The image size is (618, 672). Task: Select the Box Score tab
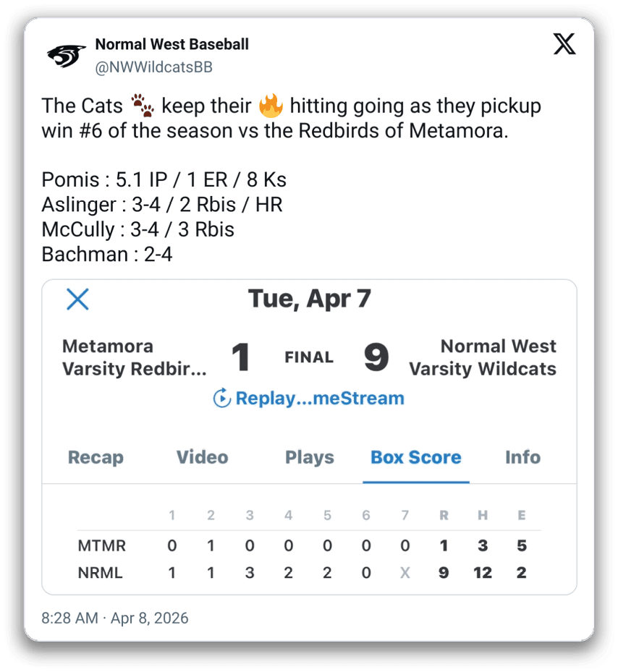click(x=415, y=457)
